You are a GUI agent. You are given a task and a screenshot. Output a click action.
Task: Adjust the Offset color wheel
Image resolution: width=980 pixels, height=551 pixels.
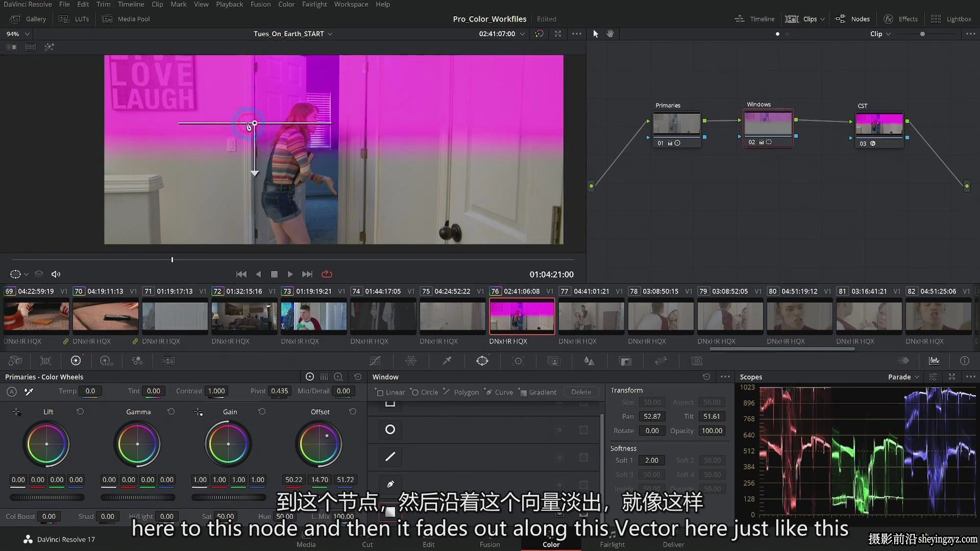[320, 444]
